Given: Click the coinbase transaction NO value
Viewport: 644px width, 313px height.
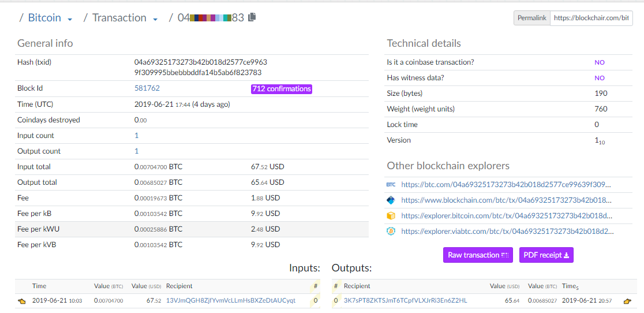Looking at the screenshot, I should click(x=600, y=62).
